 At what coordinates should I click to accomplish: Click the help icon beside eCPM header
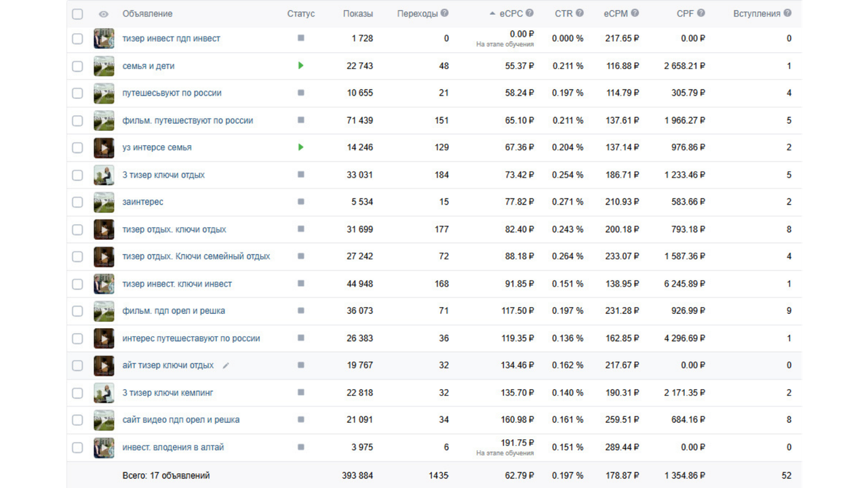coord(635,13)
